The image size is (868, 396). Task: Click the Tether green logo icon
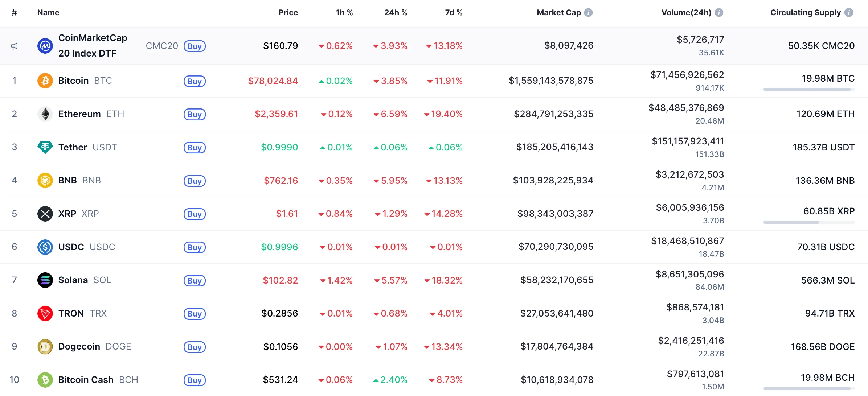pyautogui.click(x=45, y=147)
